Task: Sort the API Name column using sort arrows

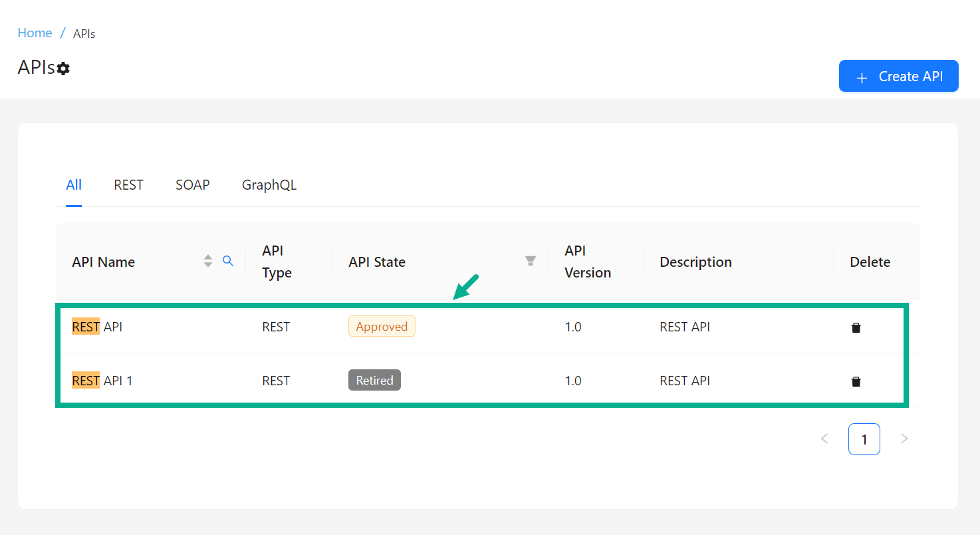Action: (208, 262)
